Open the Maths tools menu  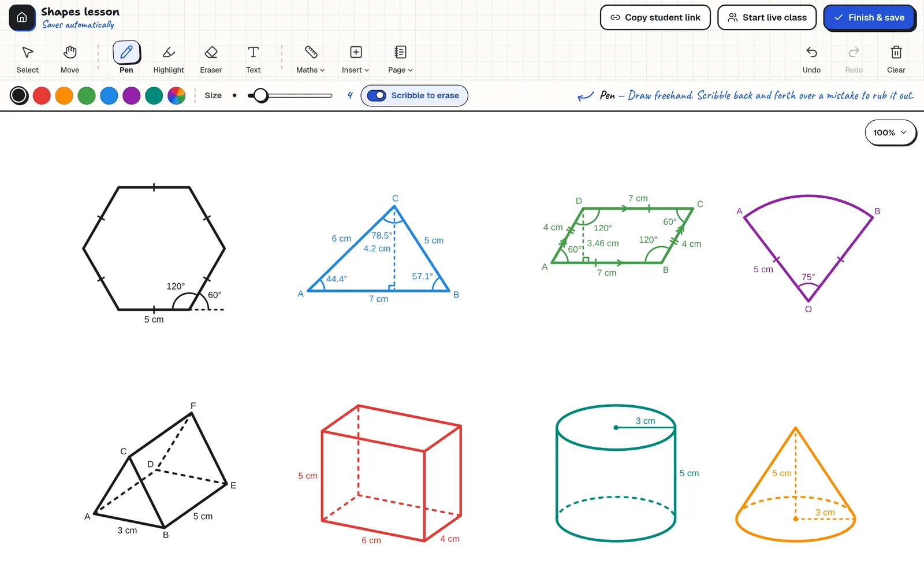311,58
